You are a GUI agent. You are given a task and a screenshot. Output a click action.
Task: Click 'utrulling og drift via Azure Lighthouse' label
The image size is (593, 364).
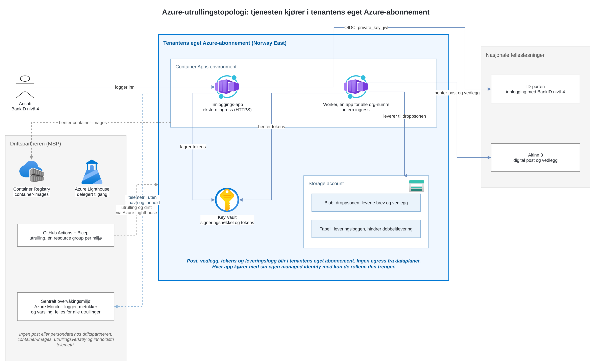136,210
